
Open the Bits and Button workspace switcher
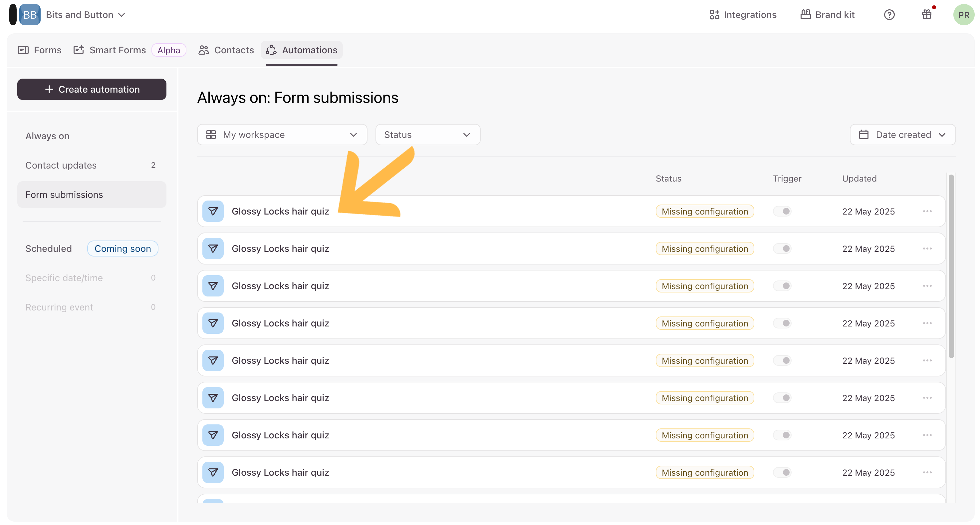tap(85, 15)
